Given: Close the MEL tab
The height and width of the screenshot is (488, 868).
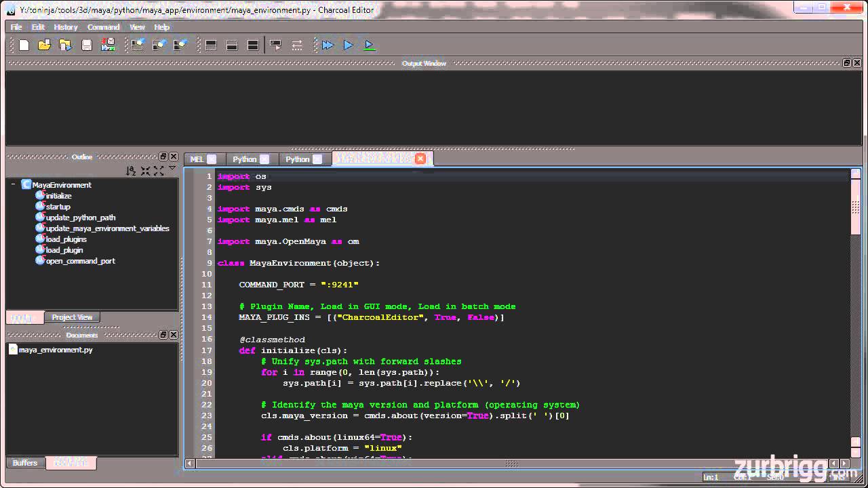Looking at the screenshot, I should [x=212, y=159].
